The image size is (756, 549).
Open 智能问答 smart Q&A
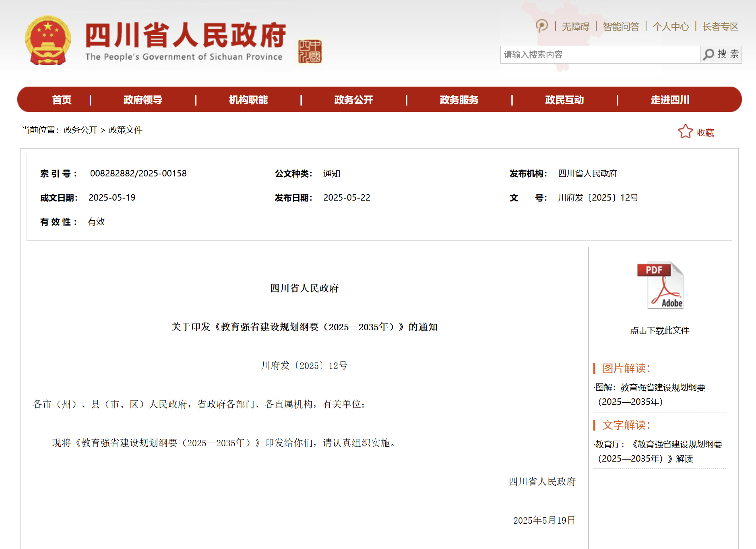(621, 27)
